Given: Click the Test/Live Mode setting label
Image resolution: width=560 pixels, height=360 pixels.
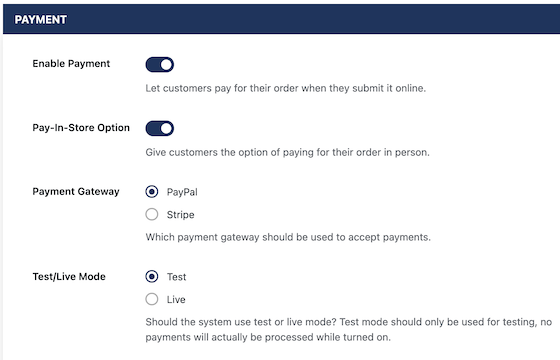Looking at the screenshot, I should (69, 277).
